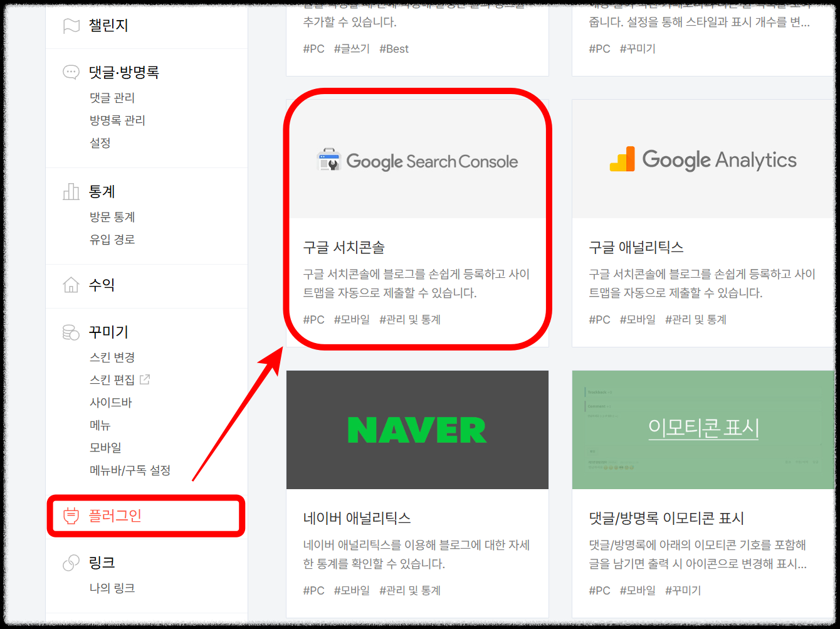Click the 링크 chain icon
Screen dimensions: 840x629
point(71,563)
